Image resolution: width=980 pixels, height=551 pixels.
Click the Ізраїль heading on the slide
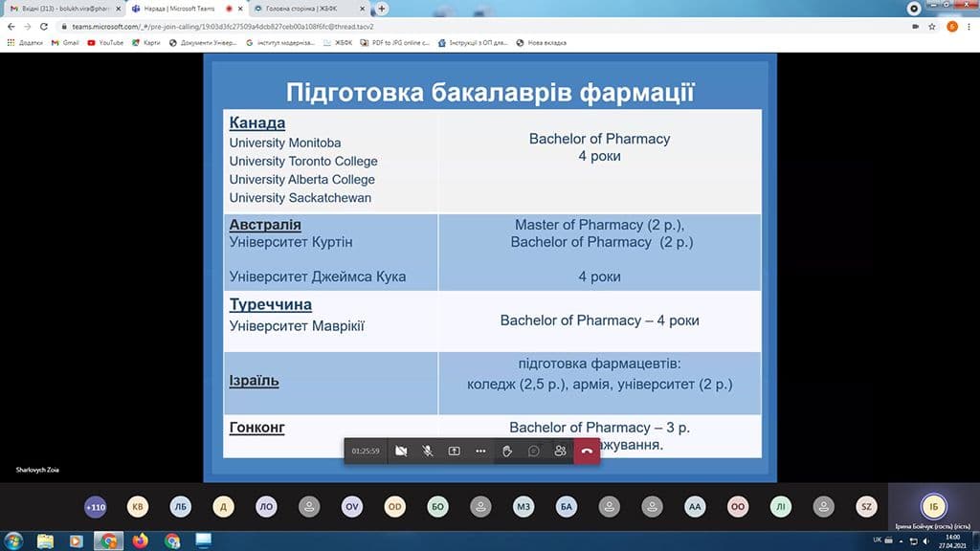254,381
